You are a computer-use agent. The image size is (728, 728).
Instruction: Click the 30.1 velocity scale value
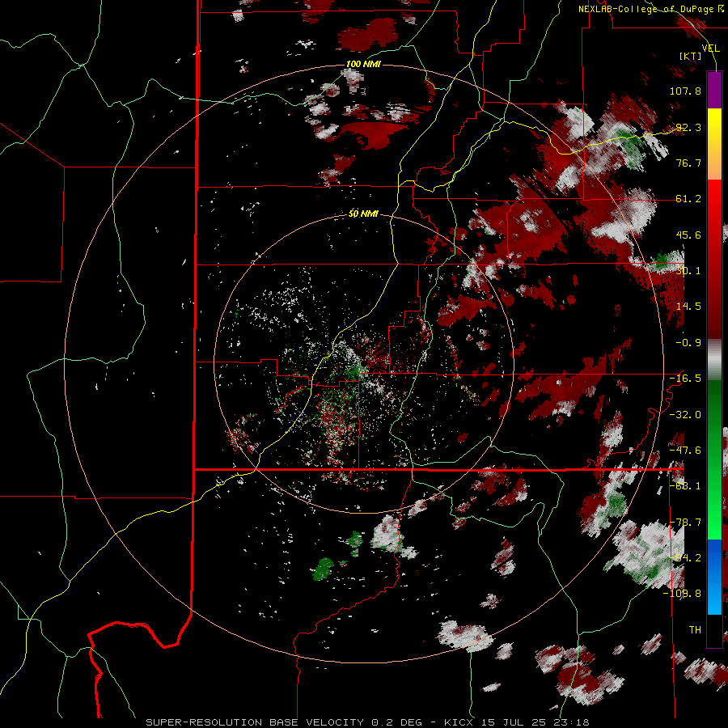[688, 271]
